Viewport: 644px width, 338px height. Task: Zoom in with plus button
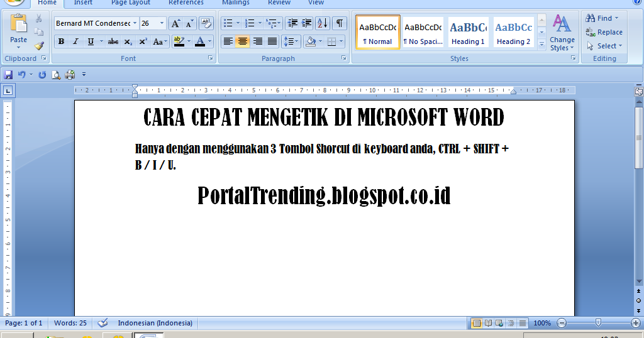pyautogui.click(x=635, y=323)
